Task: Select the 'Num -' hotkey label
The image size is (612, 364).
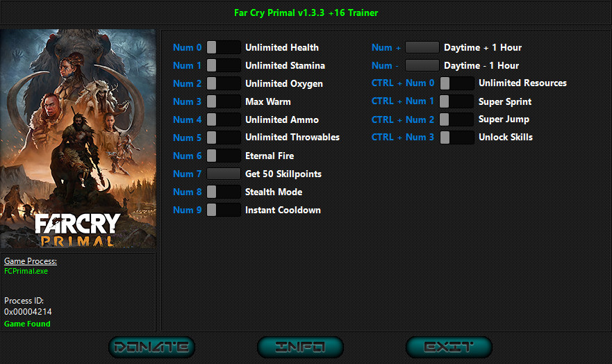Action: [x=385, y=65]
